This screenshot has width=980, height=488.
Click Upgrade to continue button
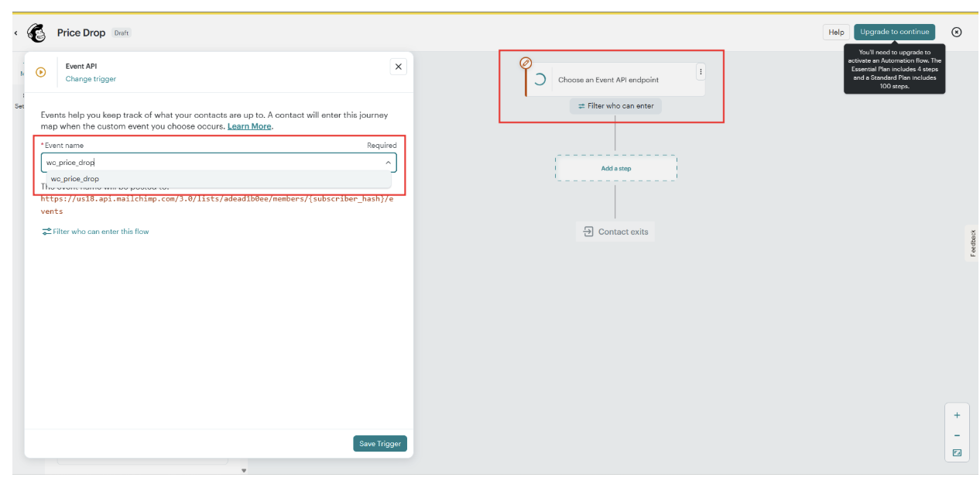[894, 32]
